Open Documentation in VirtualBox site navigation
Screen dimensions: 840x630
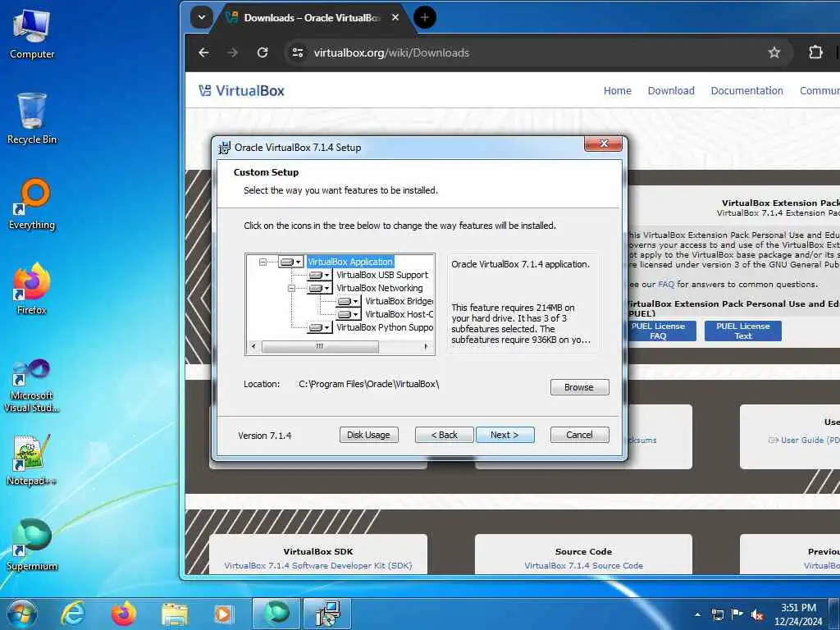point(746,90)
